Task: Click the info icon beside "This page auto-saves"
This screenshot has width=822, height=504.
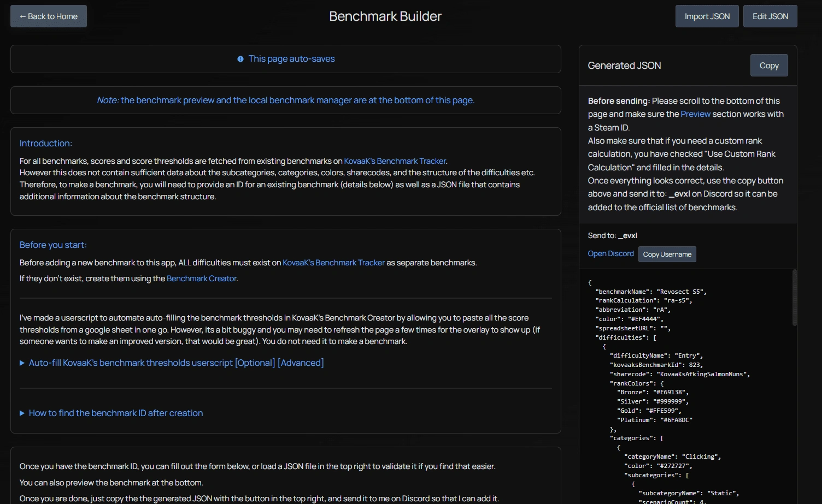Action: coord(240,58)
